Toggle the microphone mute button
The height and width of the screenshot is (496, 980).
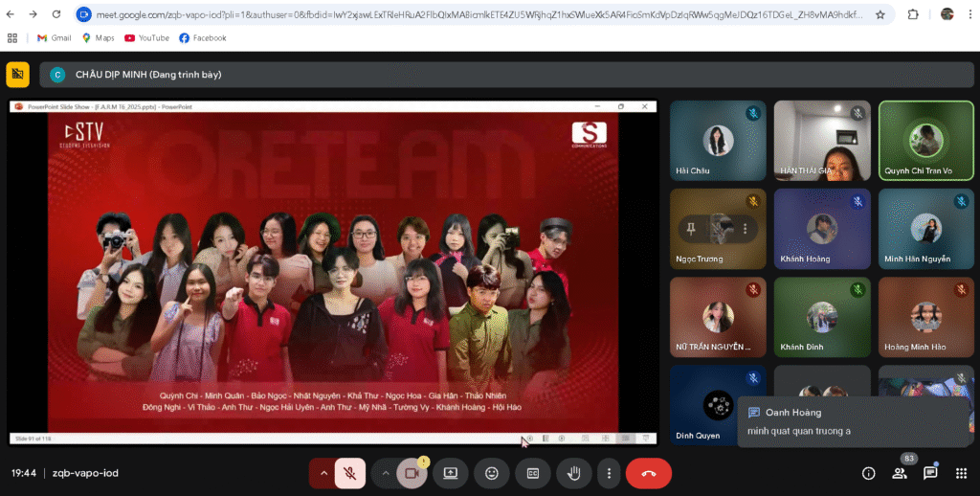coord(350,473)
